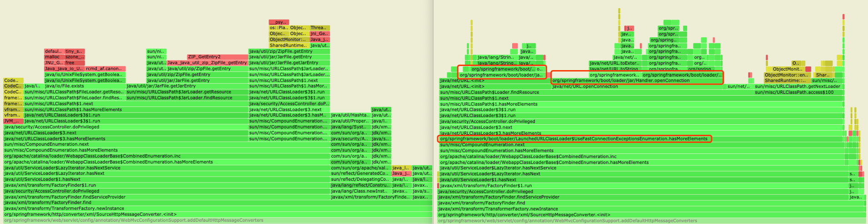Viewport: 868px width, 224px height.
Task: Click the URLClassPath$JarLoader.findResource frame
Action: click(187, 98)
